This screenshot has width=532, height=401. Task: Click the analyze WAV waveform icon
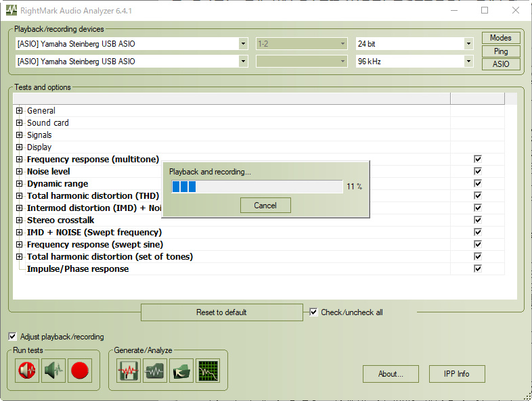155,371
